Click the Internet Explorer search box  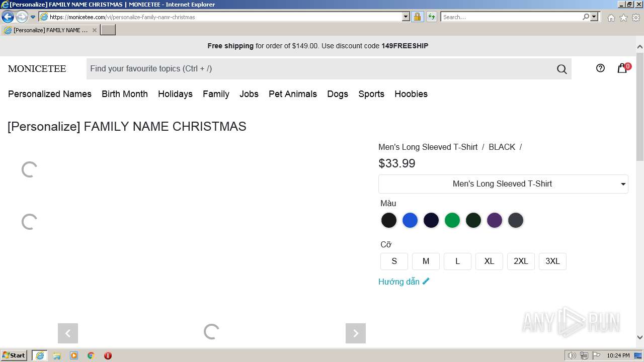click(x=511, y=17)
